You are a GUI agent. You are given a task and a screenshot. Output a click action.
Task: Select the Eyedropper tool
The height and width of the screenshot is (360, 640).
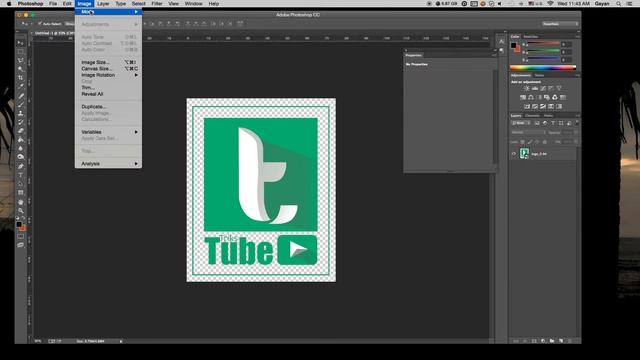20,86
